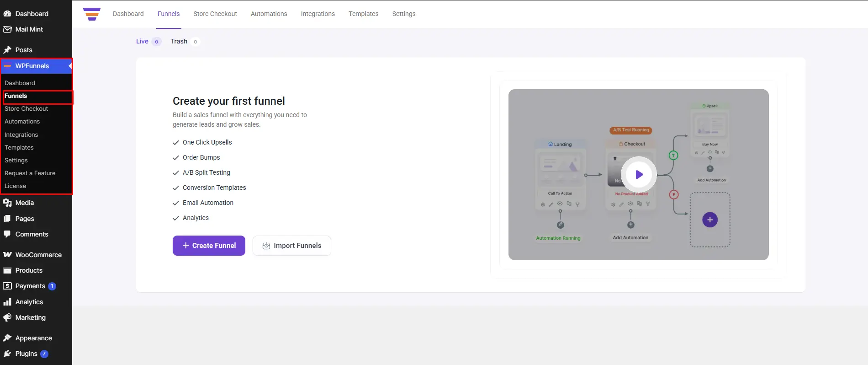Open Integrations submenu in sidebar

(21, 134)
